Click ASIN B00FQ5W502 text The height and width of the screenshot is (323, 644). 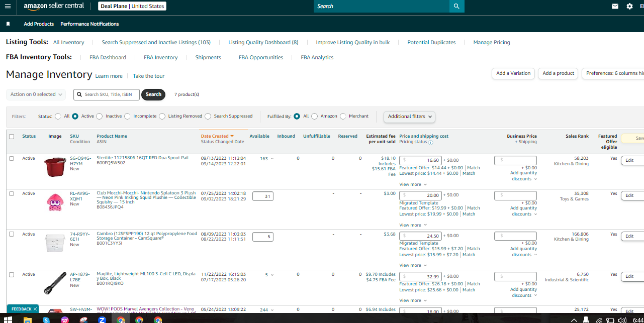(111, 163)
